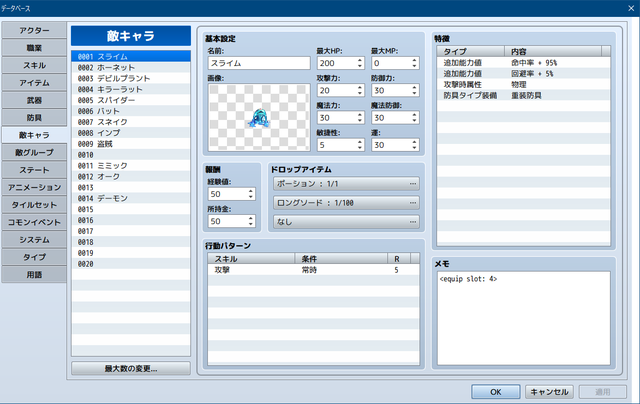Select enemy 0014 デーモン
The height and width of the screenshot is (404, 640).
(131, 198)
